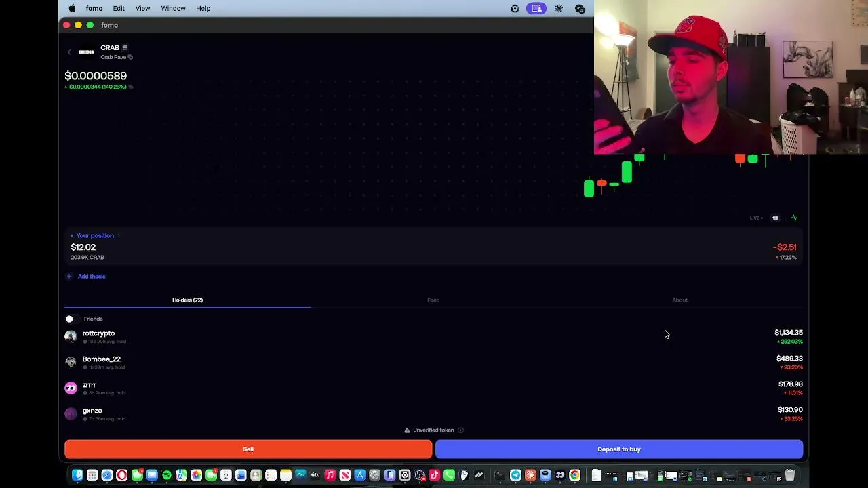Open the Edit menu

tap(119, 9)
